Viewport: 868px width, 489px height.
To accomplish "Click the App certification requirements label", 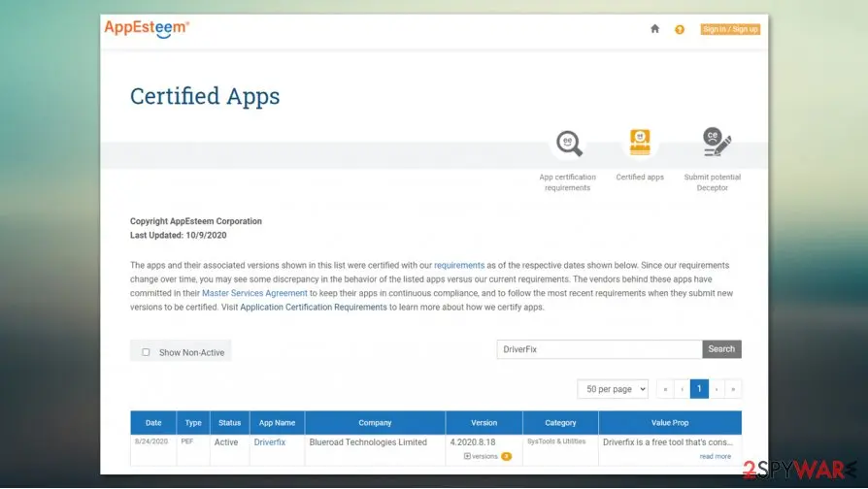I will coord(567,182).
